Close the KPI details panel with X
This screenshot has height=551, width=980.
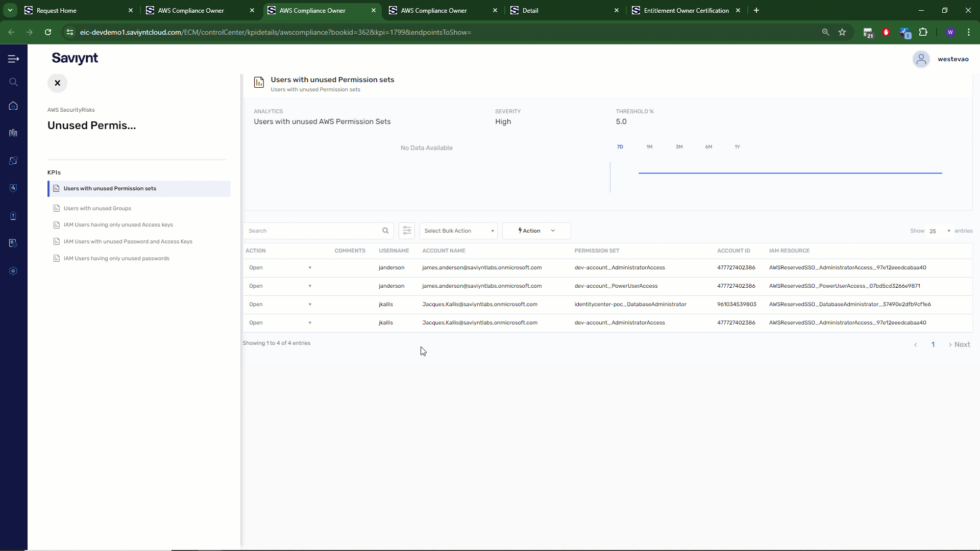pos(58,83)
